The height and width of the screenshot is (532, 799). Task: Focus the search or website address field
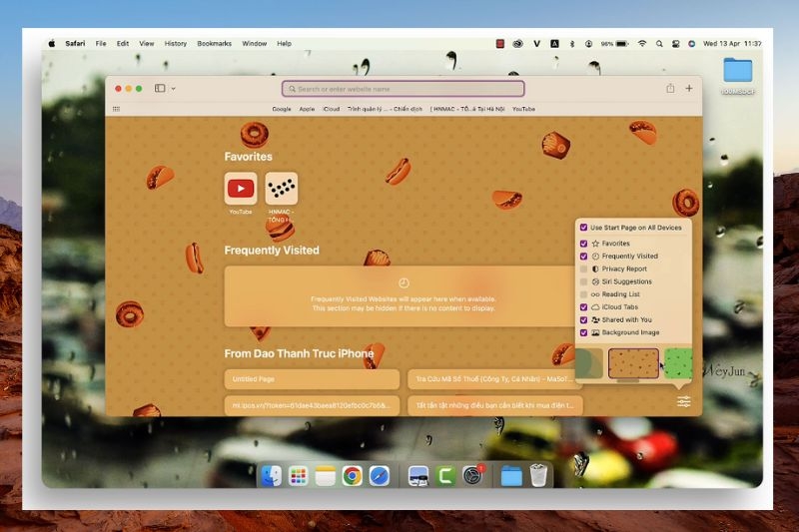[x=402, y=89]
